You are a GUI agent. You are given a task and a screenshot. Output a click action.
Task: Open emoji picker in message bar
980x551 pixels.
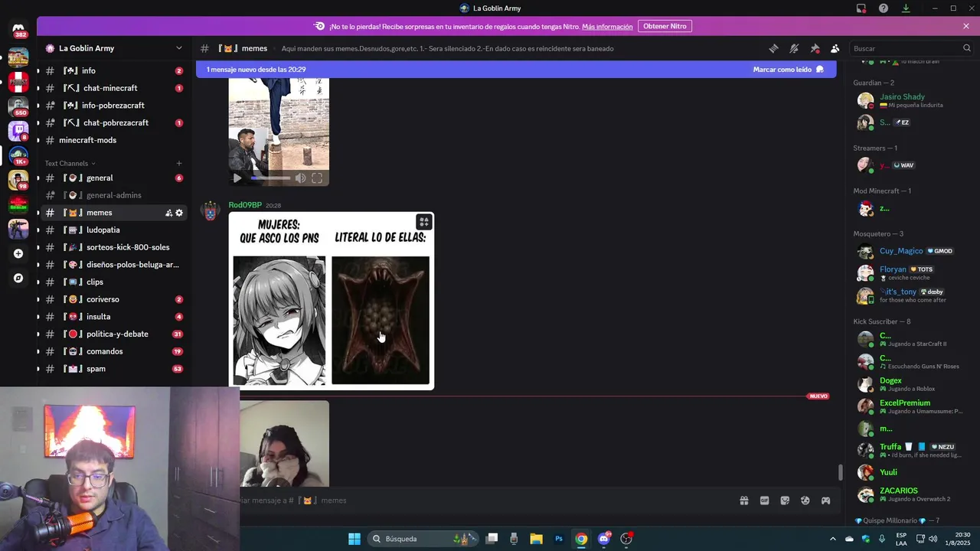805,500
